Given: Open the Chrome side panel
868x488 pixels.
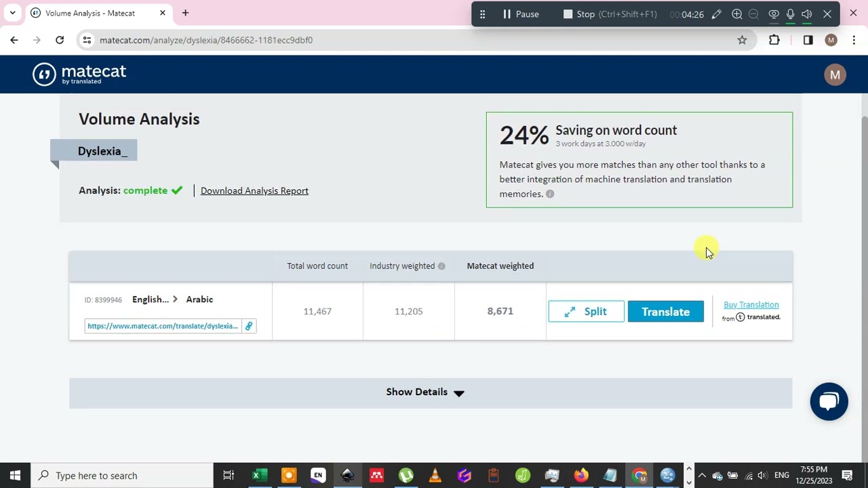Looking at the screenshot, I should [808, 40].
